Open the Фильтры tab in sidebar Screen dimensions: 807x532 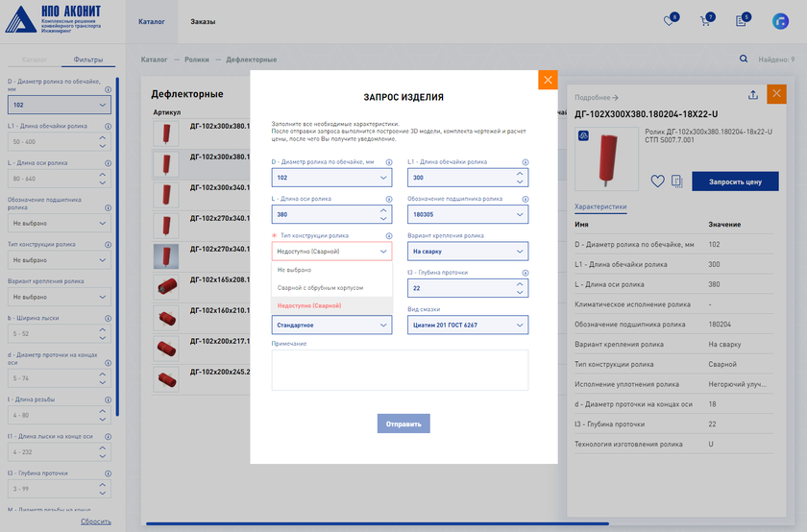[89, 60]
